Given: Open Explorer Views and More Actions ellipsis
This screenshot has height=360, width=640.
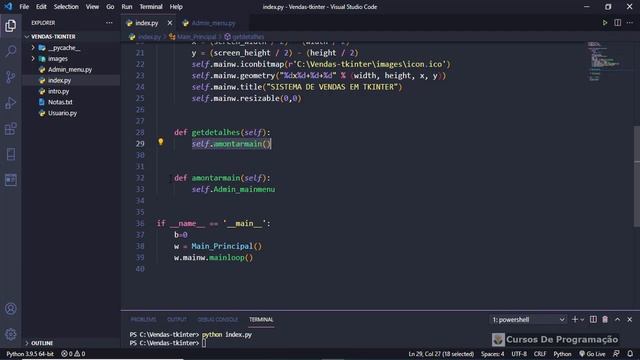Looking at the screenshot, I should (109, 23).
